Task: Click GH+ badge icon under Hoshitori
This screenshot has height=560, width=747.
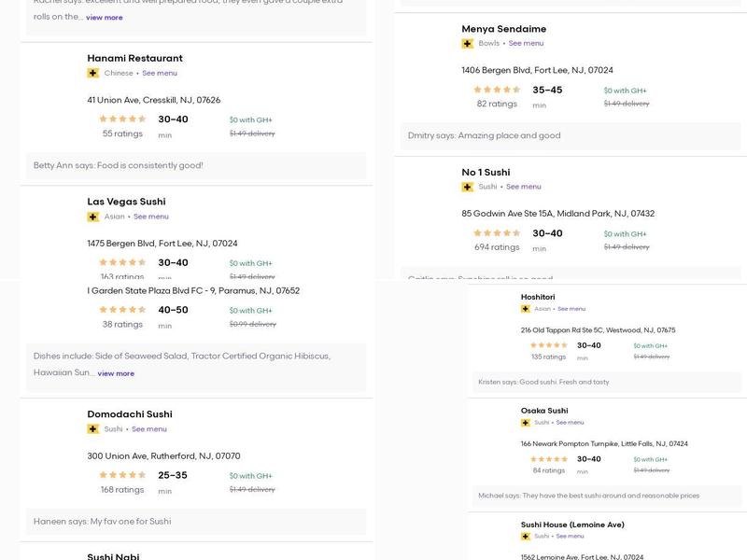Action: (x=526, y=309)
